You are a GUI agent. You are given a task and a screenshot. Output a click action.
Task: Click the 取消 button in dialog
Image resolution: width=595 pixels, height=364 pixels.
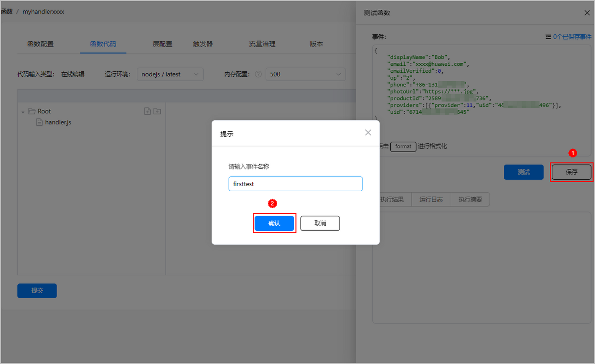(x=320, y=223)
